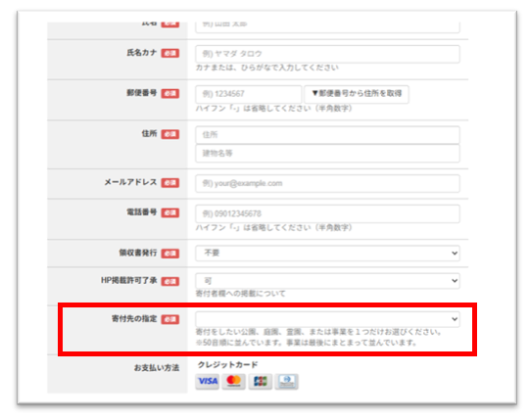
Task: Click the required badge beside 領収書発行
Action: 170,253
